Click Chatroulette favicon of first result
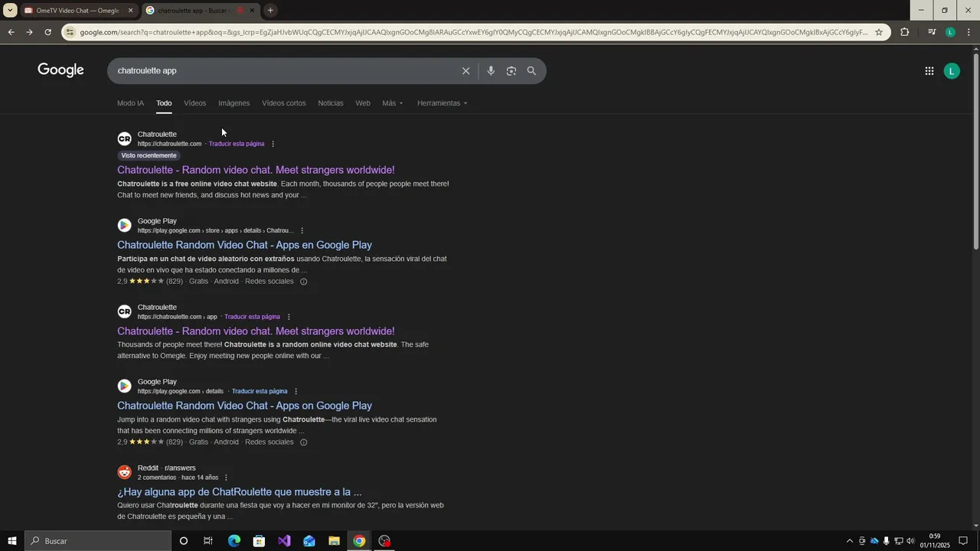 point(124,139)
